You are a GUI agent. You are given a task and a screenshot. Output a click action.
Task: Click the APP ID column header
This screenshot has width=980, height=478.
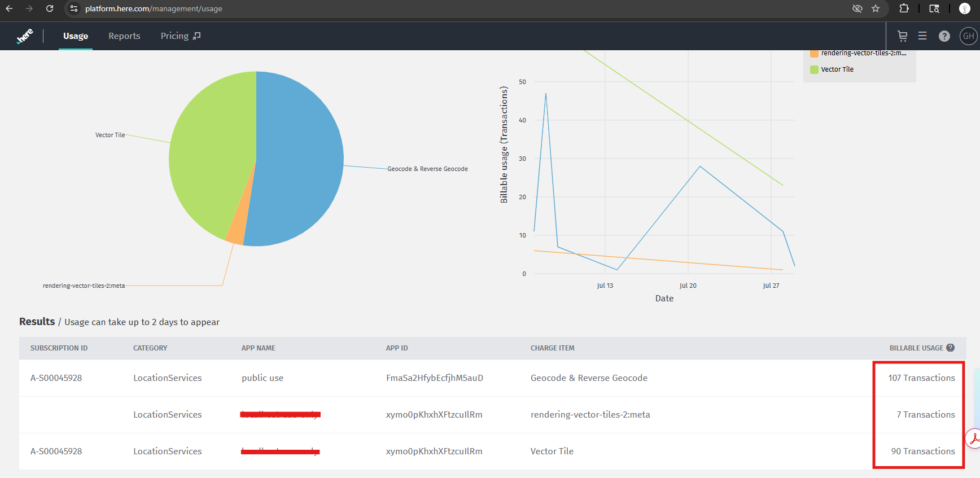pyautogui.click(x=397, y=348)
